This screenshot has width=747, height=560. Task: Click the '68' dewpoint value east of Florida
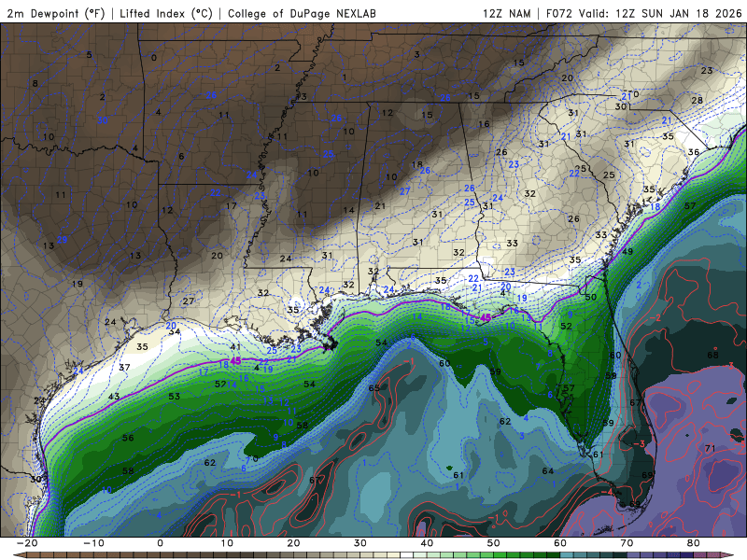(x=712, y=355)
